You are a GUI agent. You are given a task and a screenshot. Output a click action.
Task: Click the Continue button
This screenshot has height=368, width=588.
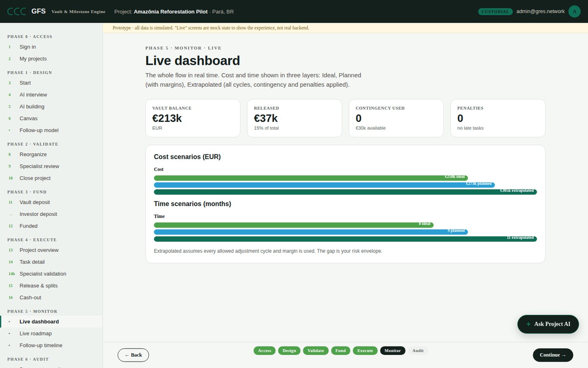coord(553,355)
